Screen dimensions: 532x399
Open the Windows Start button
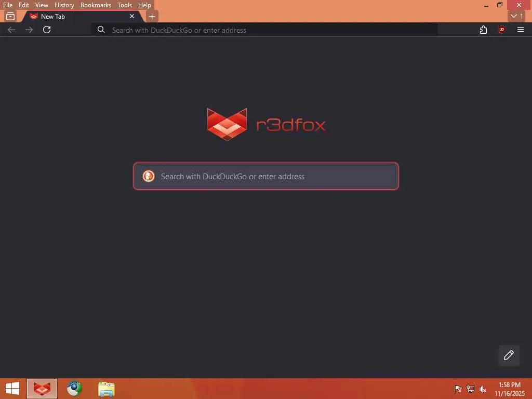[12, 389]
